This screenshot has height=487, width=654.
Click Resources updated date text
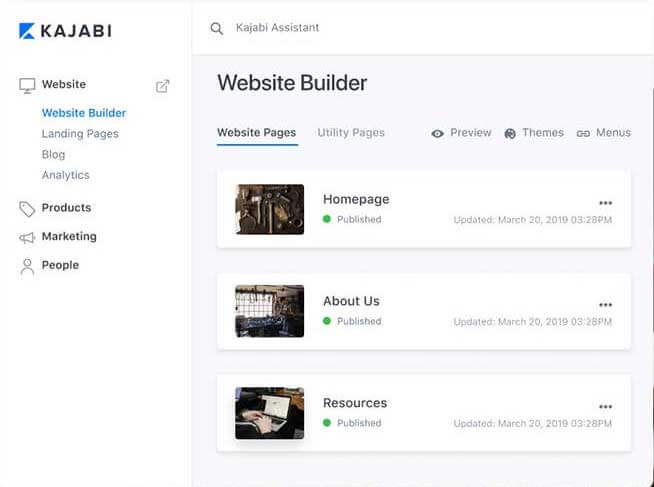click(x=533, y=423)
